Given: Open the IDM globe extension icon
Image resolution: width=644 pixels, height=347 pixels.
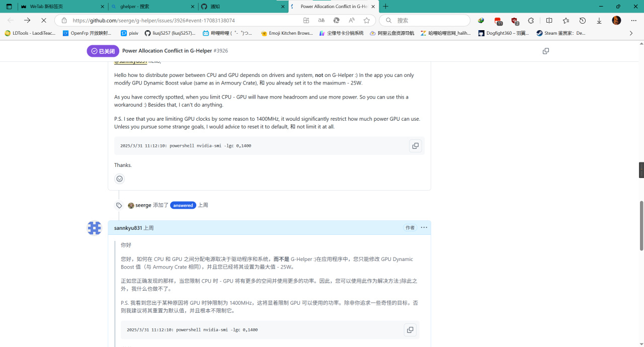Looking at the screenshot, I should (481, 21).
